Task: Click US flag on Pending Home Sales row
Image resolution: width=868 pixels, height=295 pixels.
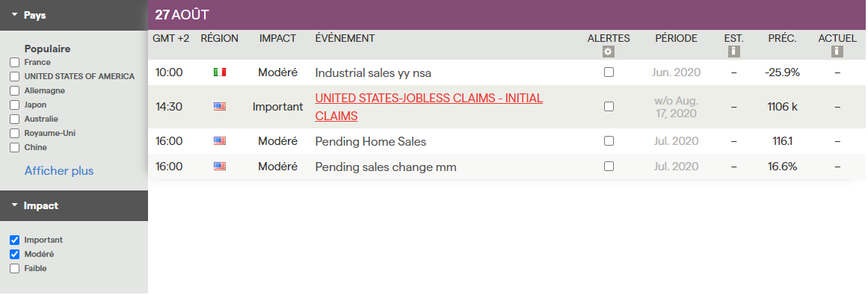Action: click(220, 141)
